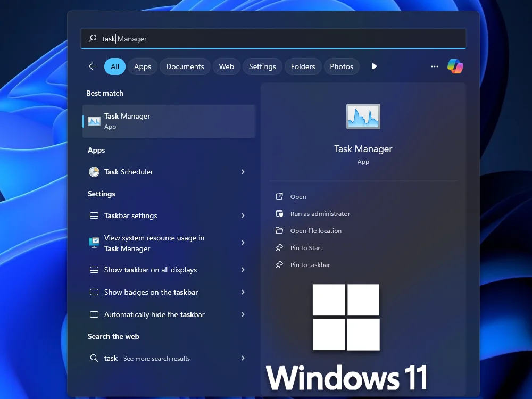Viewport: 532px width, 399px height.
Task: Click the Open action icon
Action: tap(279, 196)
